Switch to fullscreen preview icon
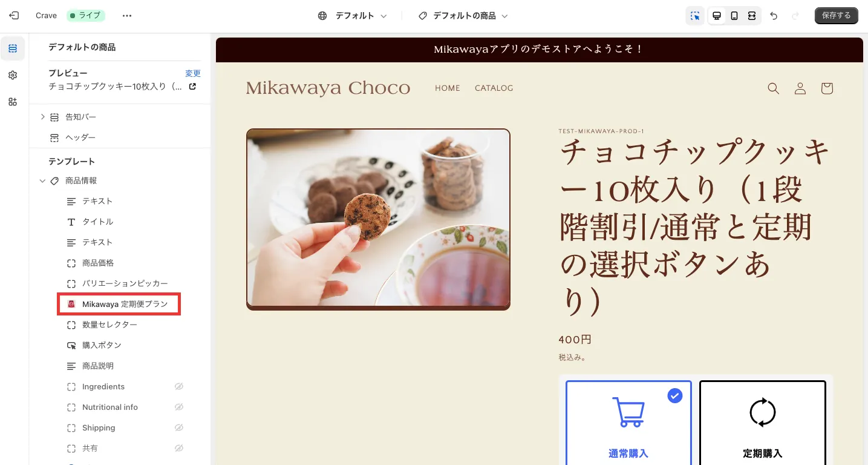The width and height of the screenshot is (868, 465). (752, 16)
